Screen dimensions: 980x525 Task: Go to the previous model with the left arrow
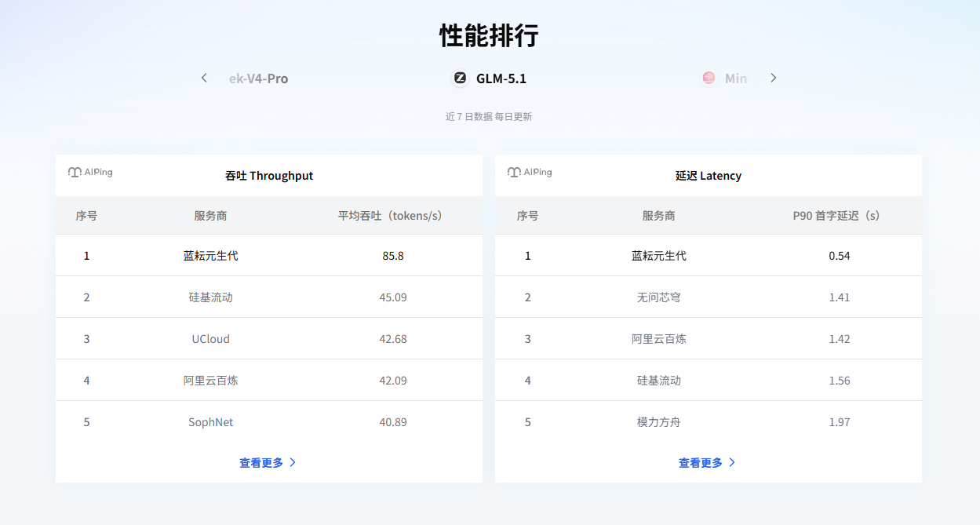pos(204,78)
